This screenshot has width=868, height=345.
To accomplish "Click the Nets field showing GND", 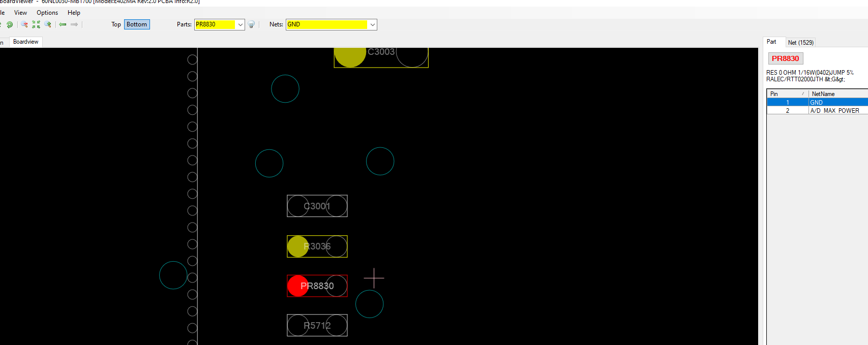I will click(327, 24).
